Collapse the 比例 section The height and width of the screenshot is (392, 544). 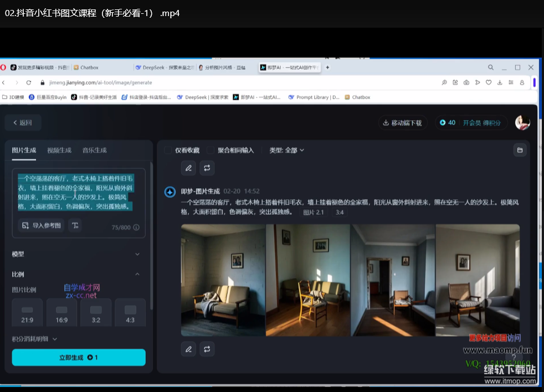pyautogui.click(x=137, y=274)
